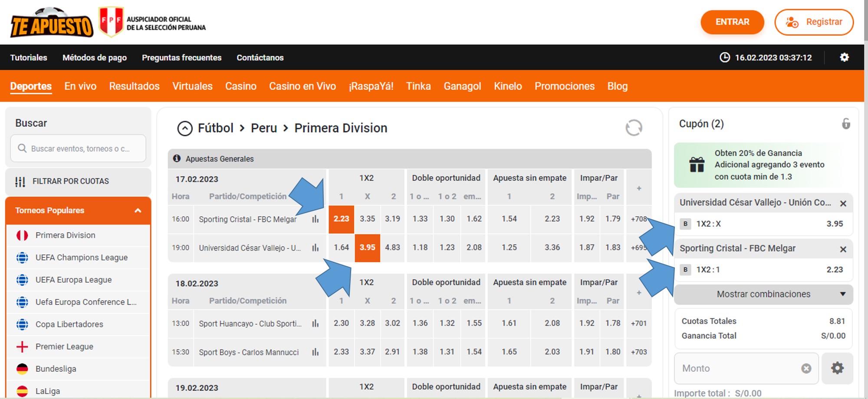This screenshot has height=399, width=868.
Task: Collapse the Fútbol breadcrumb with circle arrow icon
Action: click(185, 128)
